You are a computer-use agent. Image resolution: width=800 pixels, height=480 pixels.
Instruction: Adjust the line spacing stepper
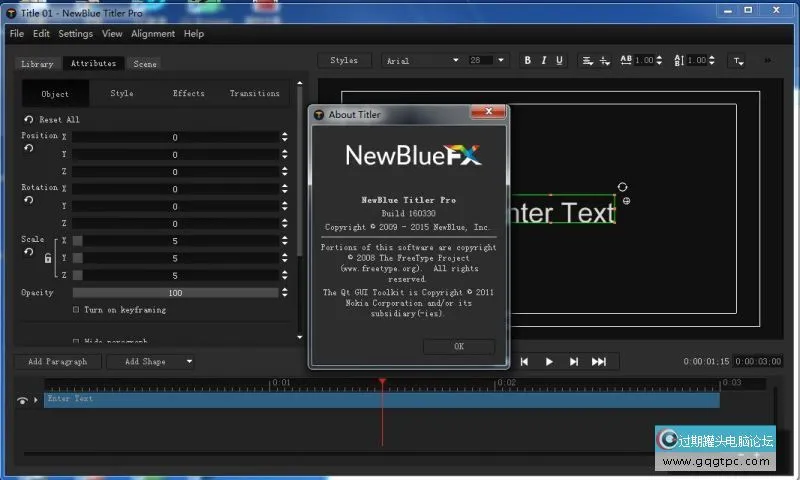coord(712,60)
